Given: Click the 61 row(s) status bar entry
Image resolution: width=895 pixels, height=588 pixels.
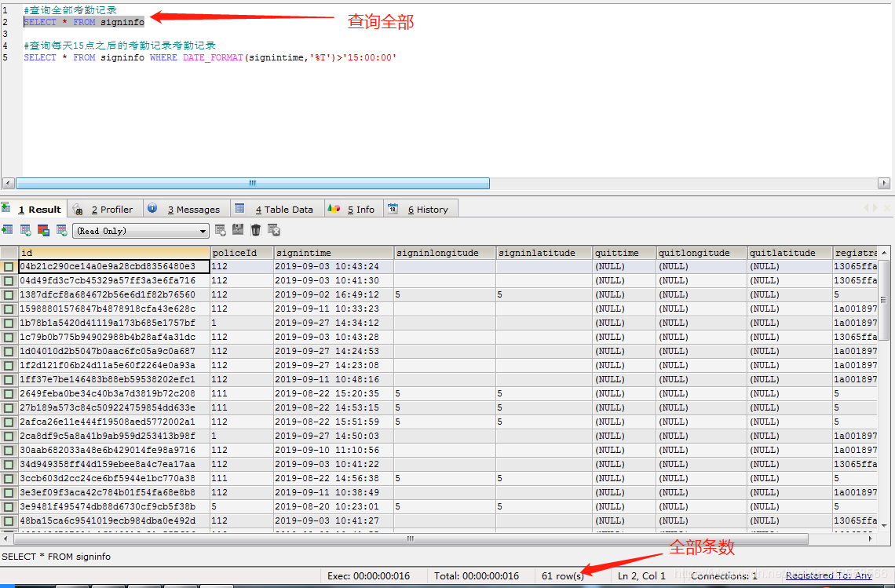Looking at the screenshot, I should click(563, 576).
